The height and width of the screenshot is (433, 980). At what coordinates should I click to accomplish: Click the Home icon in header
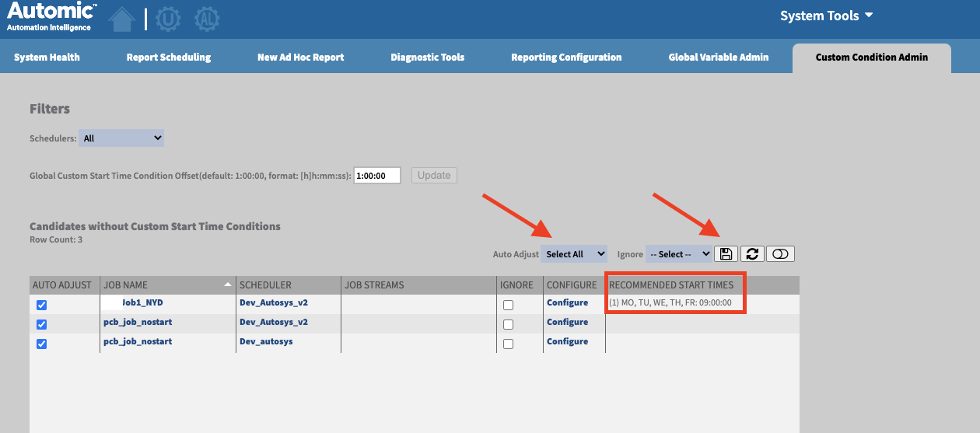point(121,19)
